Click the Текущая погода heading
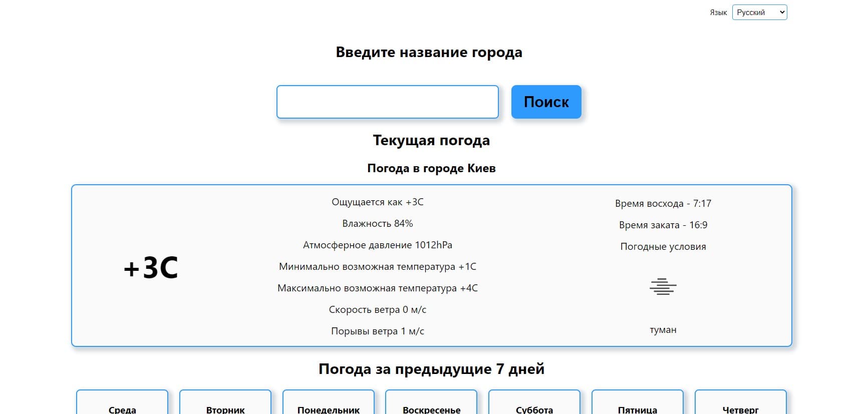 coord(431,141)
